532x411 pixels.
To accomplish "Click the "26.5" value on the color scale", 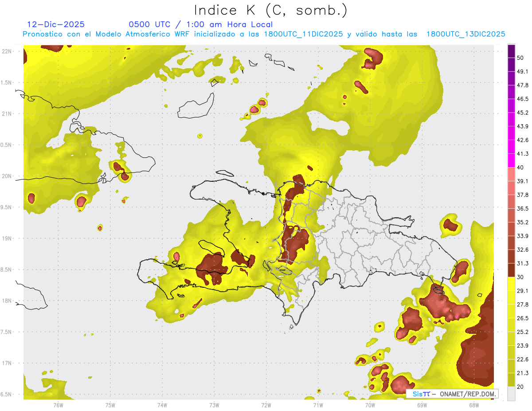I will (523, 318).
